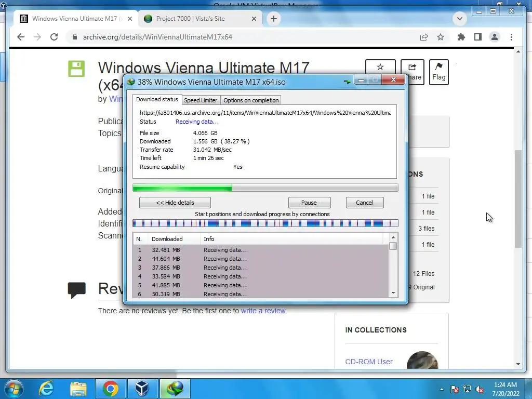Click the forward navigation arrow
Viewport: 532px width, 399px height.
coord(37,37)
